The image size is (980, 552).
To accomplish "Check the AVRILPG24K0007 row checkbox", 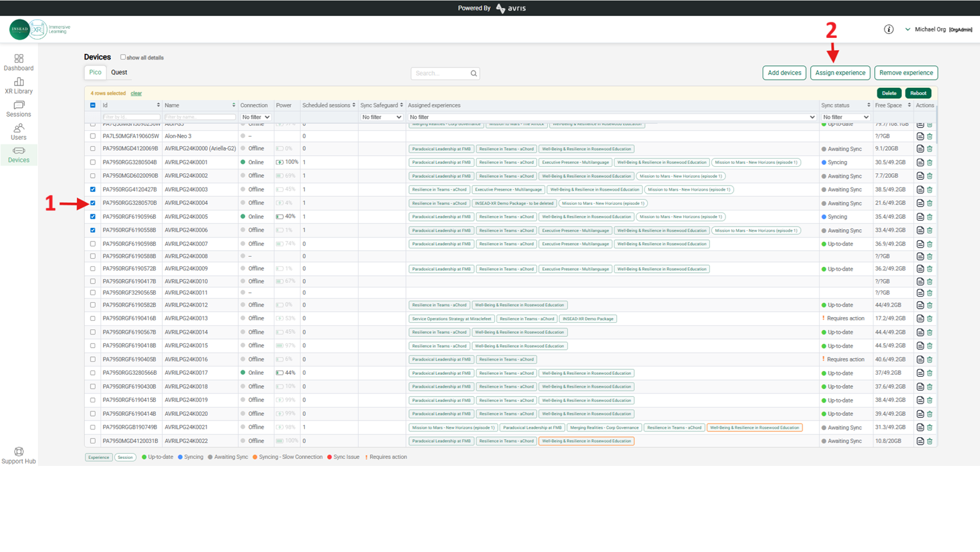I will [93, 244].
